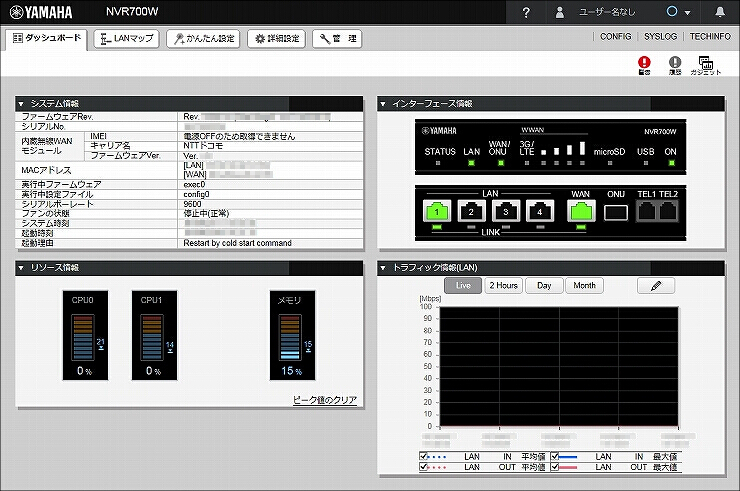Click the microSD LED indicator
Viewport: 740px width, 491px height.
pyautogui.click(x=610, y=163)
